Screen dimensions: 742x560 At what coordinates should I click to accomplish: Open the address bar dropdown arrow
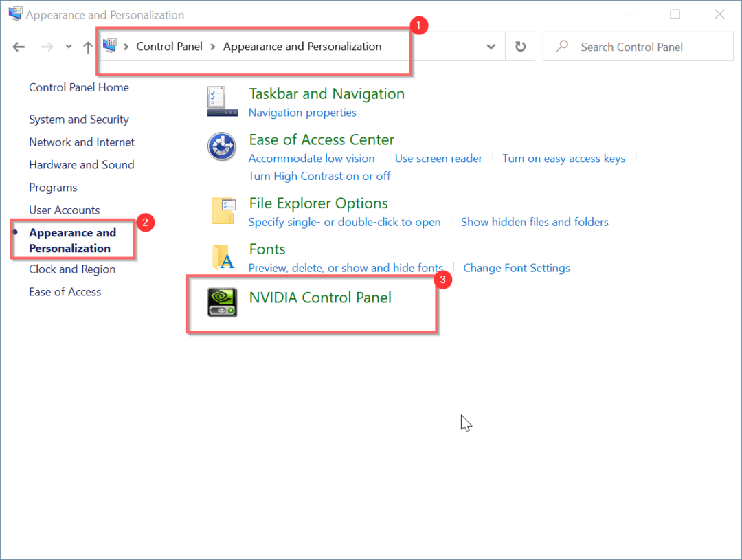(491, 46)
